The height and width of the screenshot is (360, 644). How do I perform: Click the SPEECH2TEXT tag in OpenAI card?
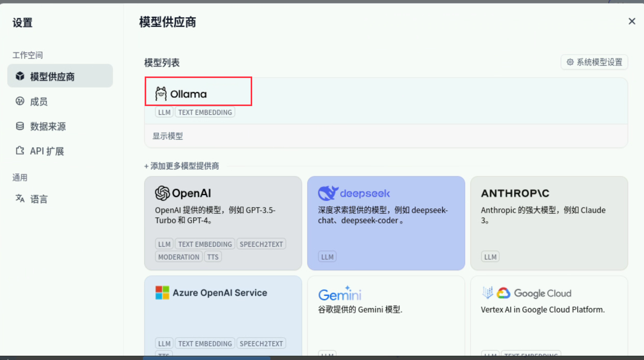click(261, 244)
